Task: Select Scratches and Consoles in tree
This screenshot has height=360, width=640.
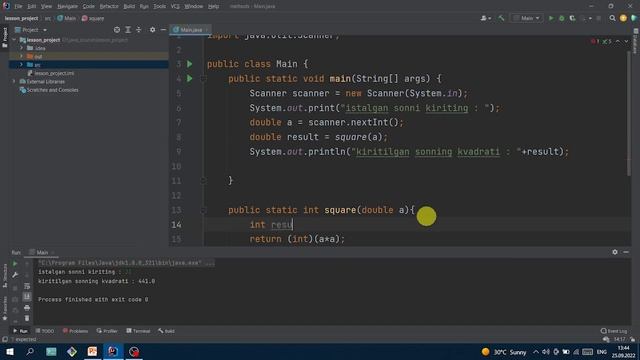Action: click(x=49, y=90)
